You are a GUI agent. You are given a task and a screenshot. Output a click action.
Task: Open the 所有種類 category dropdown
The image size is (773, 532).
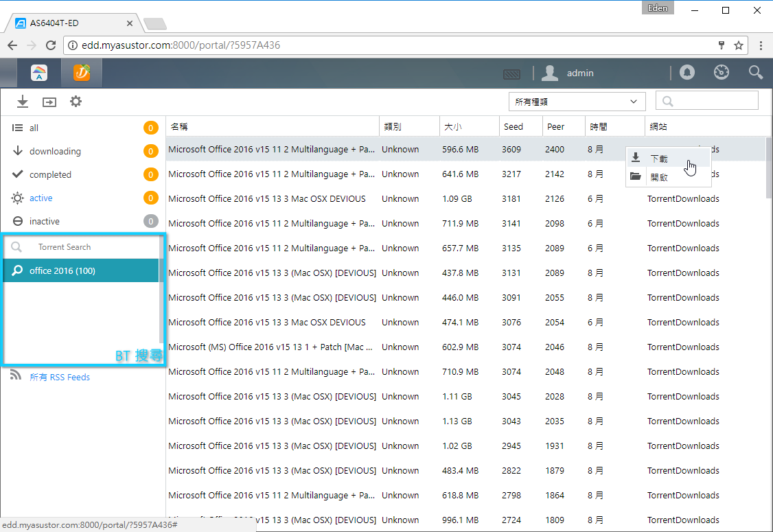click(577, 102)
